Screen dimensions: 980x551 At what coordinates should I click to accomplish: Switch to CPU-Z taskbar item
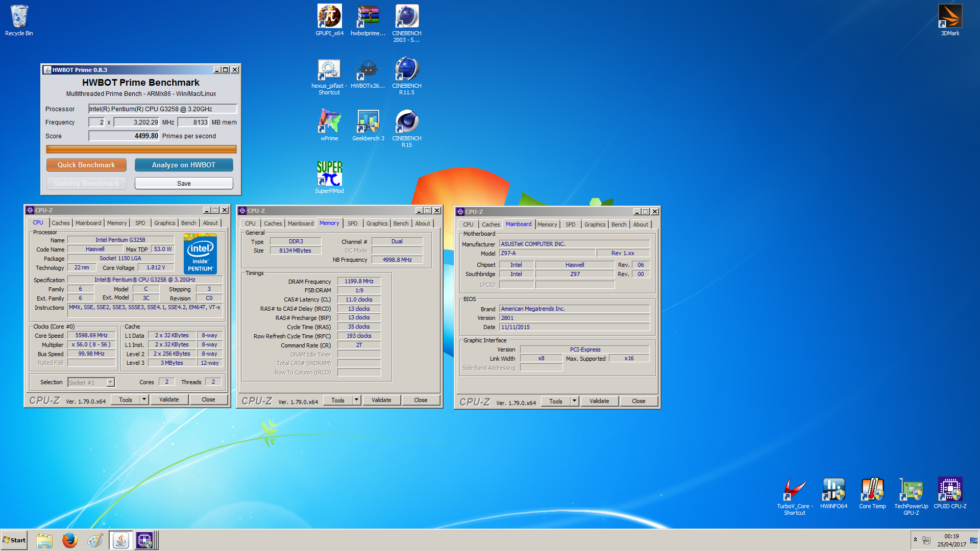tap(145, 540)
